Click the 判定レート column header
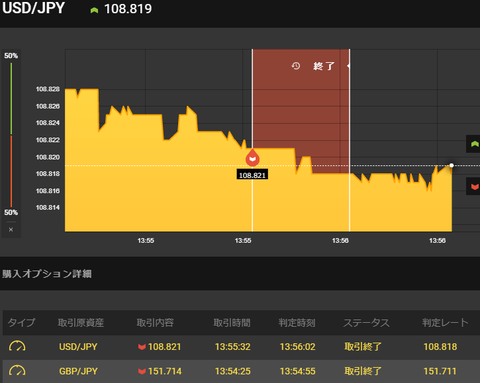480x383 pixels. 445,322
